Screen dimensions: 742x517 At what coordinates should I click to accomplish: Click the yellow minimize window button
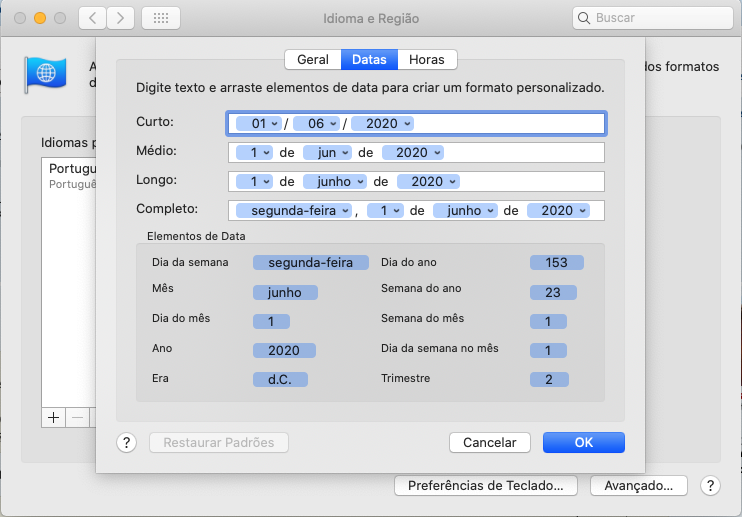tap(40, 18)
